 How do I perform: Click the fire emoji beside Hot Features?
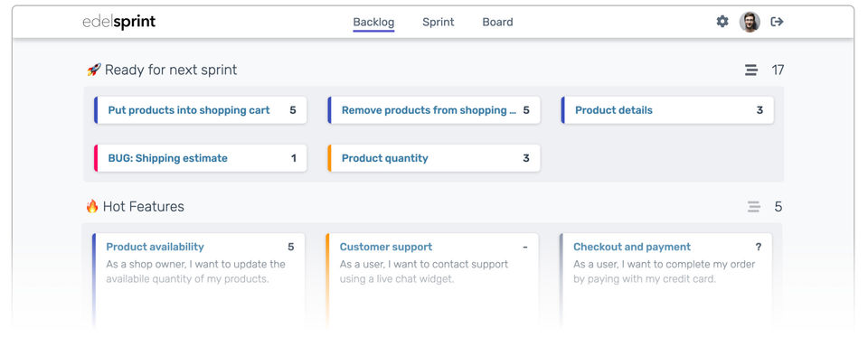(x=92, y=206)
